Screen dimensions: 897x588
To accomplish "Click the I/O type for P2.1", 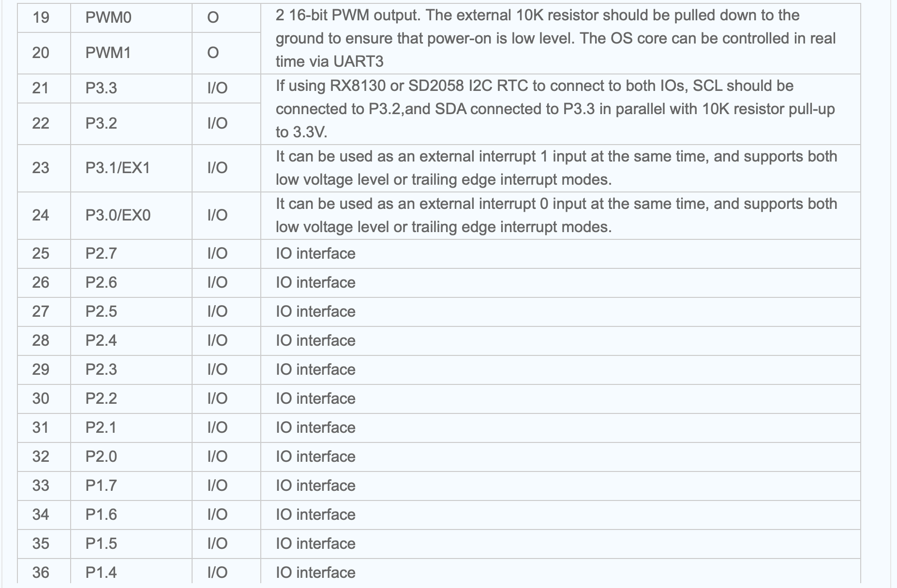I will [x=217, y=427].
